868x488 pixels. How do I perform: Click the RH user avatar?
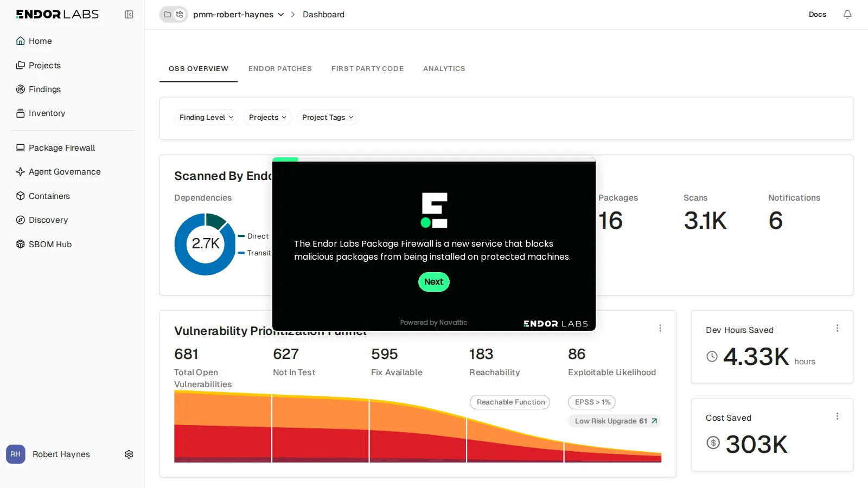[x=16, y=454]
